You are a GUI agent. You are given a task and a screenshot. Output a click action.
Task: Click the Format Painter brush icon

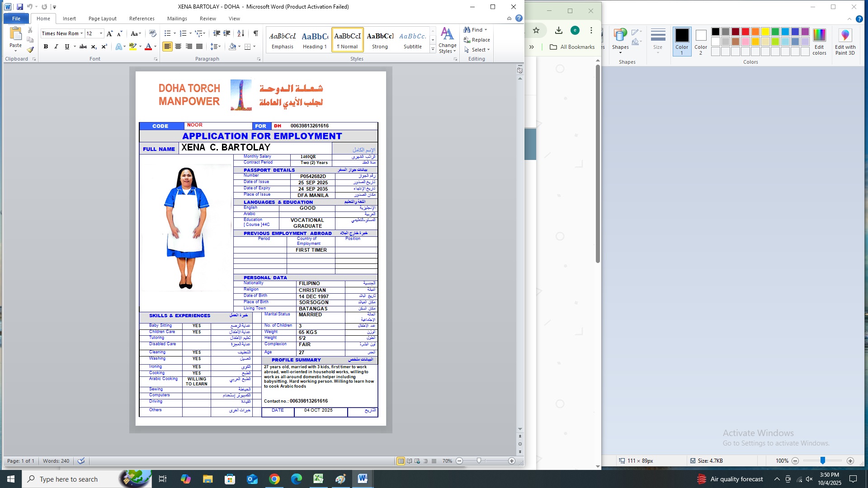click(x=30, y=50)
